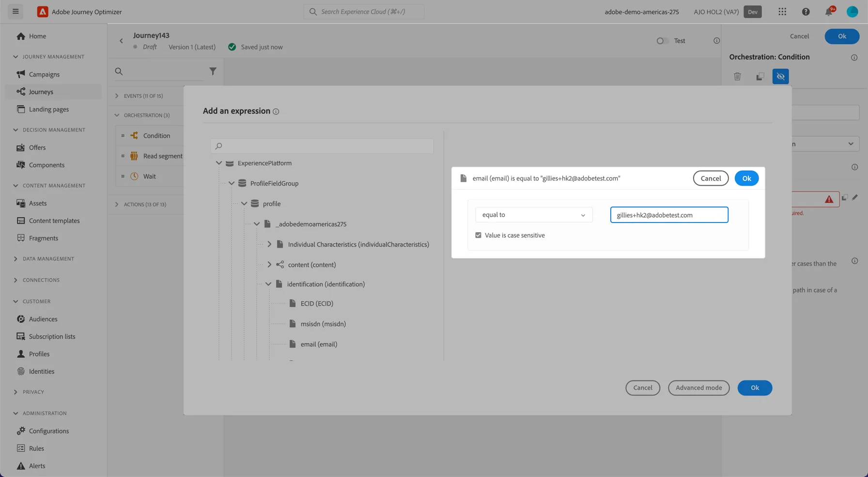868x477 pixels.
Task: Select the ECID (ECID) tree field
Action: [317, 303]
